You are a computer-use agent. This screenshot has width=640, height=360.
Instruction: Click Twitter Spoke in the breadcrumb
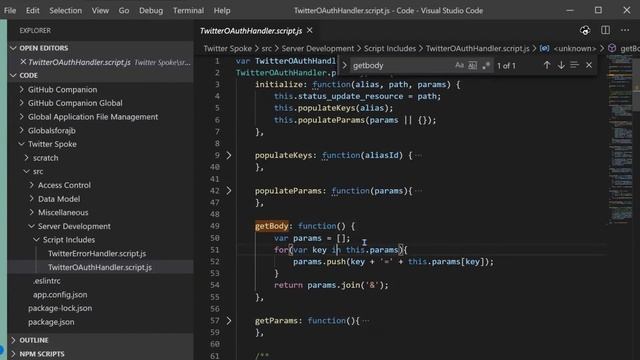(x=227, y=49)
